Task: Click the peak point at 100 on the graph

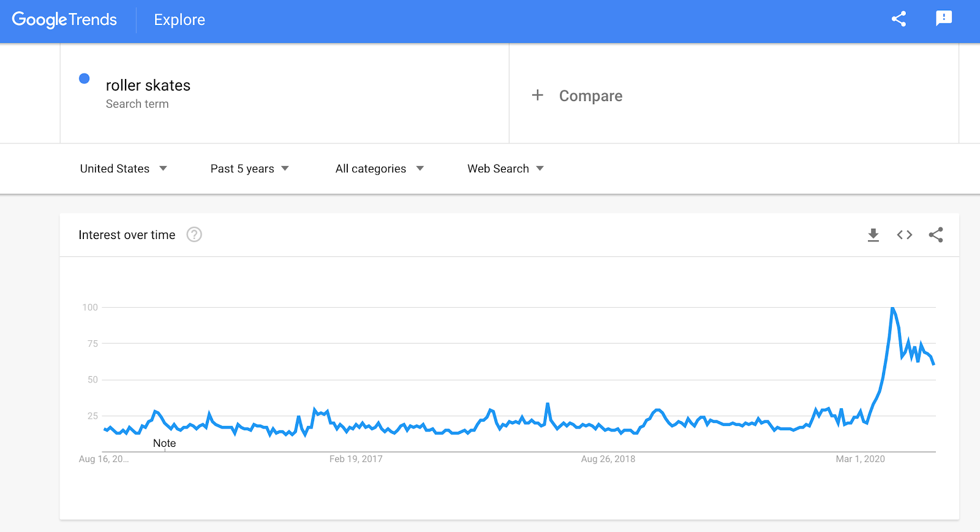Action: tap(892, 308)
